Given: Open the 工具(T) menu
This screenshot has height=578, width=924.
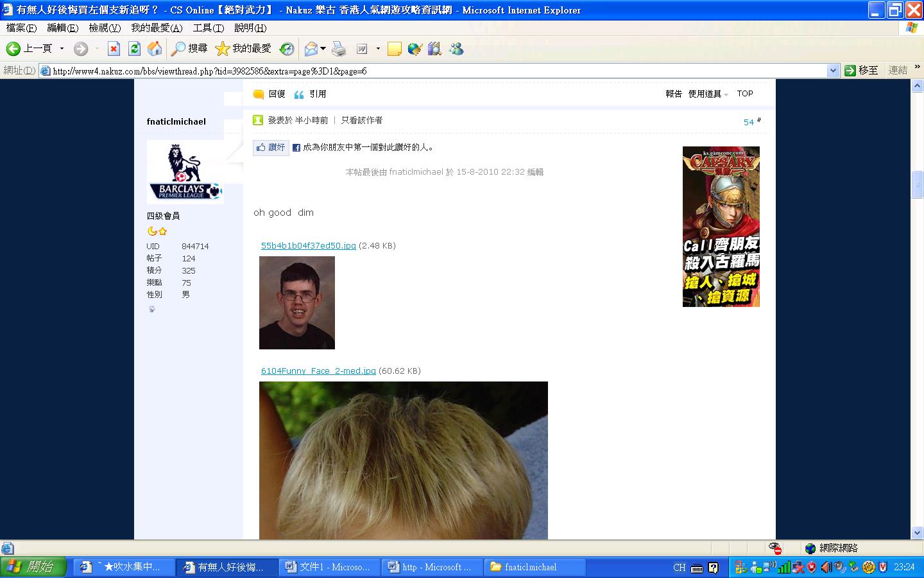Looking at the screenshot, I should click(208, 28).
